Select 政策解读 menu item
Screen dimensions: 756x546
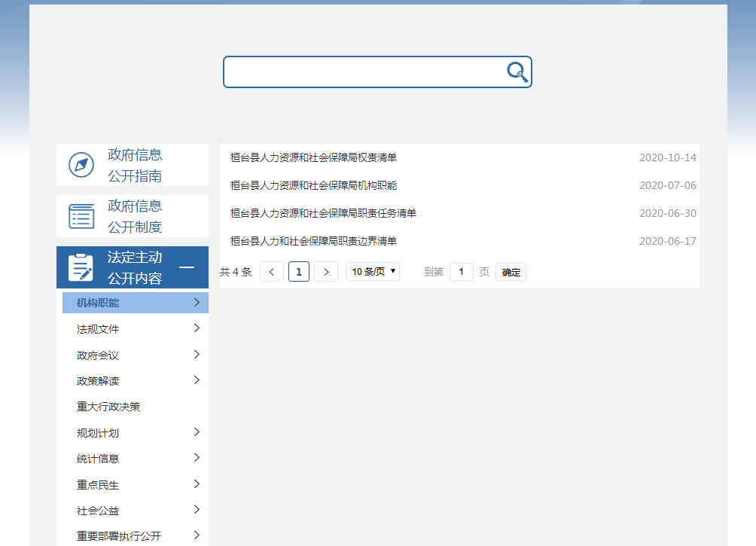[x=98, y=381]
